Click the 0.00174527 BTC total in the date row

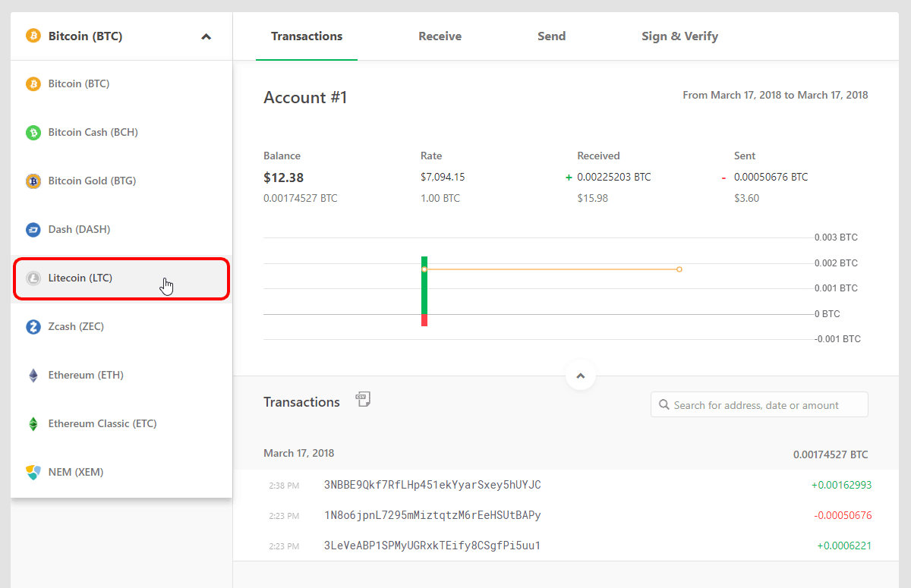click(831, 455)
